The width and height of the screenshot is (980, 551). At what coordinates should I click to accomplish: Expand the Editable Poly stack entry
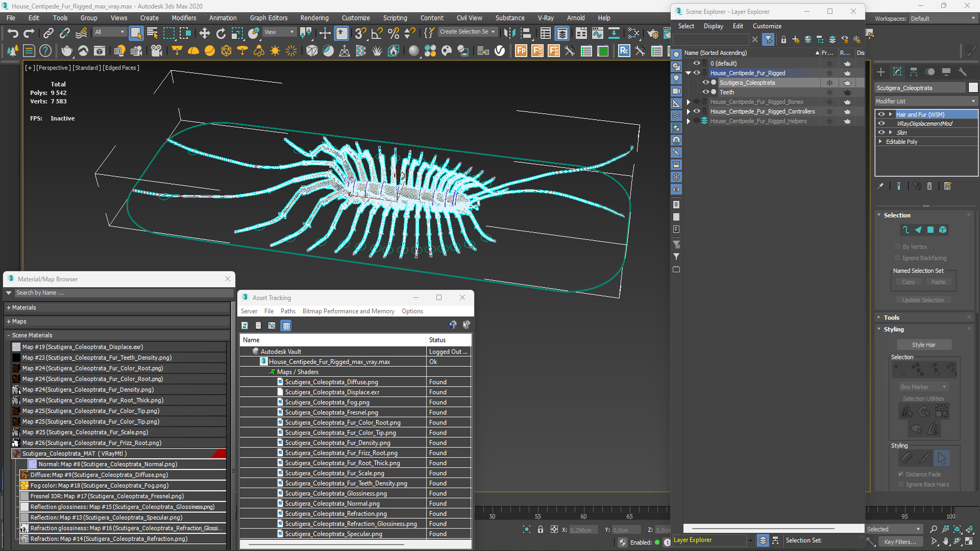coord(880,142)
